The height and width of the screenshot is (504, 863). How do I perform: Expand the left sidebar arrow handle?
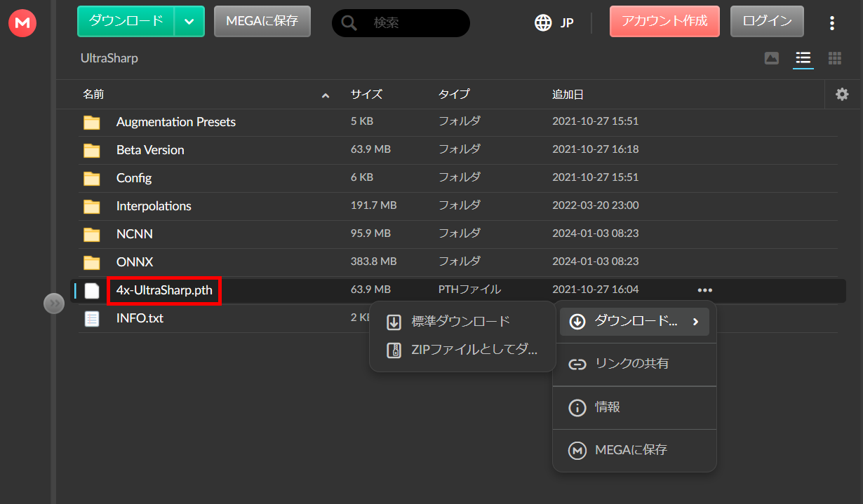coord(54,304)
